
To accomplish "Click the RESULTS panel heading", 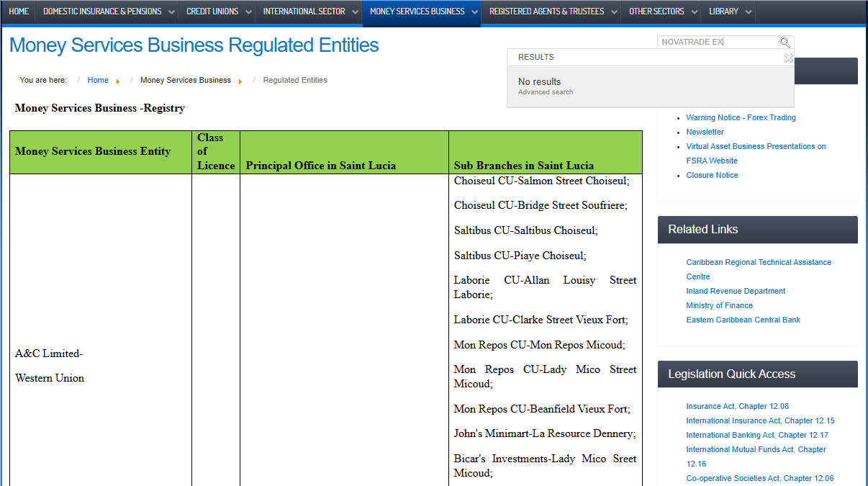I will pos(535,57).
